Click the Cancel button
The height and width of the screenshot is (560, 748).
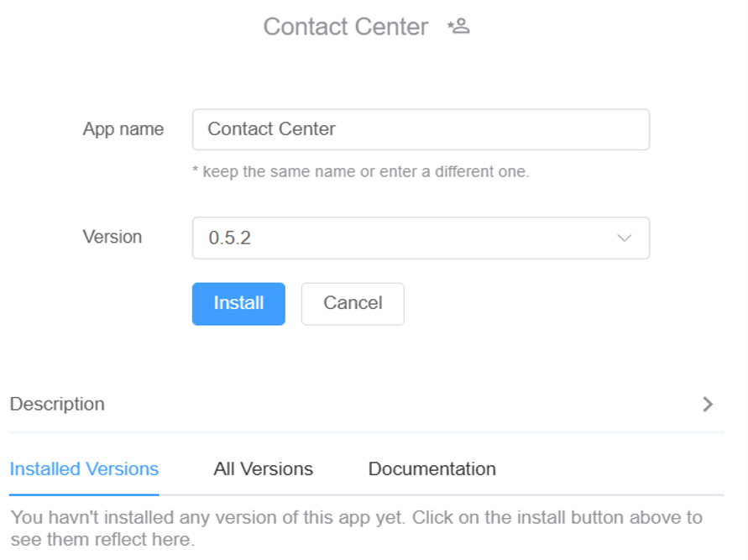coord(353,303)
